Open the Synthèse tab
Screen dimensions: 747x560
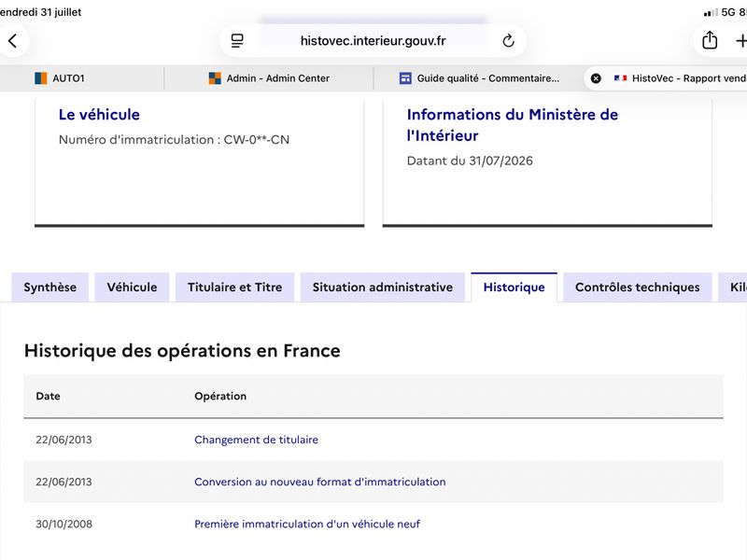[x=50, y=287]
